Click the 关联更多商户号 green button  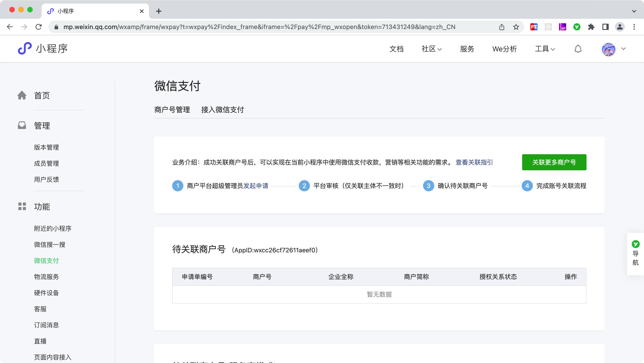tap(554, 162)
